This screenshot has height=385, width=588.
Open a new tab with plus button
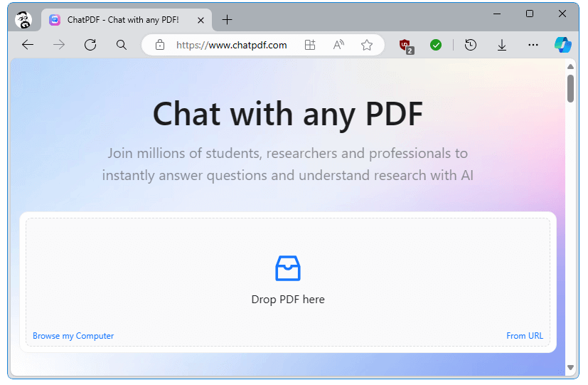[227, 20]
